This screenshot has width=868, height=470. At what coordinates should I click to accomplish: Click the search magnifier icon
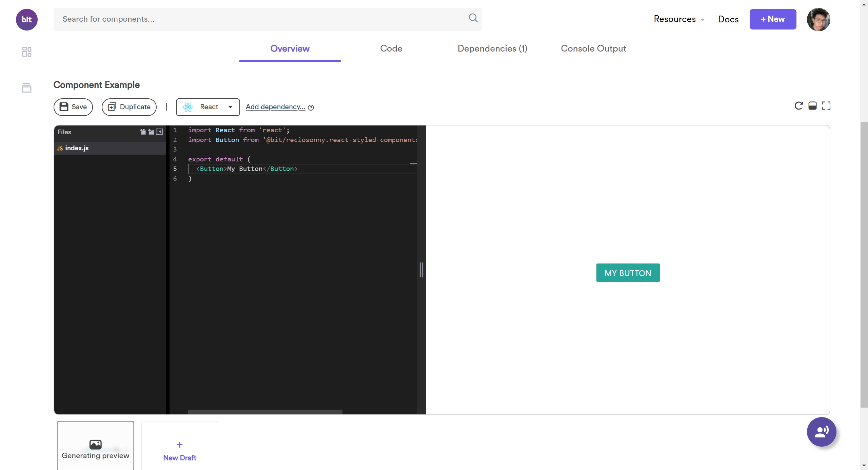473,18
